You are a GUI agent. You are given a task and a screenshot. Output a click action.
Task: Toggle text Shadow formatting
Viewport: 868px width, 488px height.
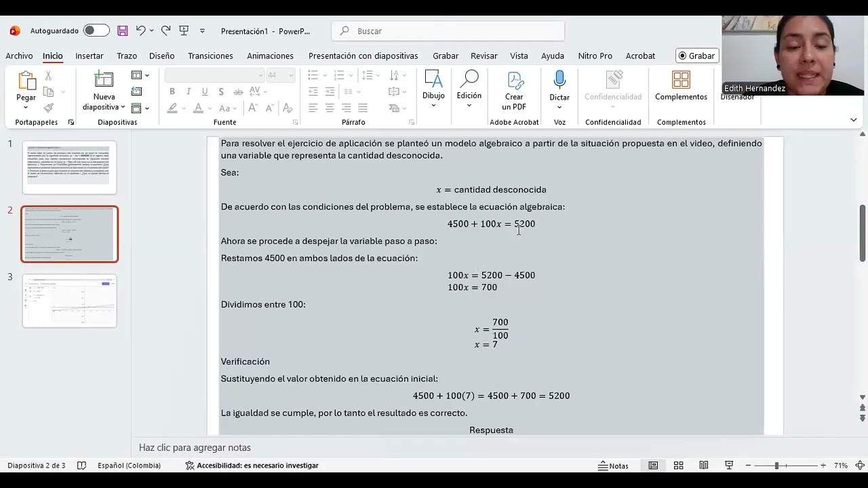[x=221, y=91]
